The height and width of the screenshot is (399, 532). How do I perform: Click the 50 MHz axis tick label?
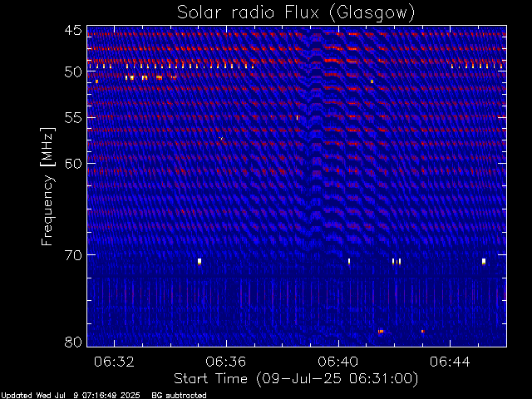73,72
